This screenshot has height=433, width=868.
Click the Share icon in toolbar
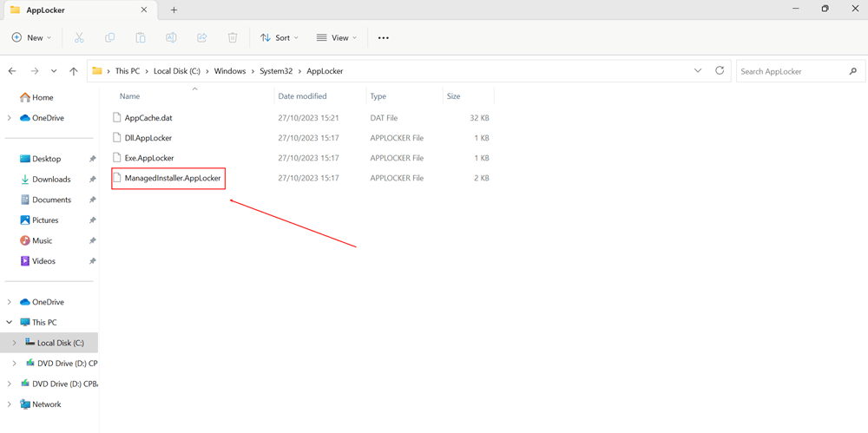tap(202, 37)
